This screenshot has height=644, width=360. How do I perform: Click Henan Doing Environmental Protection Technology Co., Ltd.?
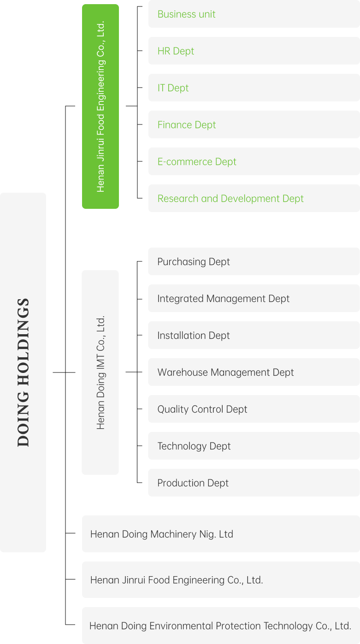coord(221,626)
